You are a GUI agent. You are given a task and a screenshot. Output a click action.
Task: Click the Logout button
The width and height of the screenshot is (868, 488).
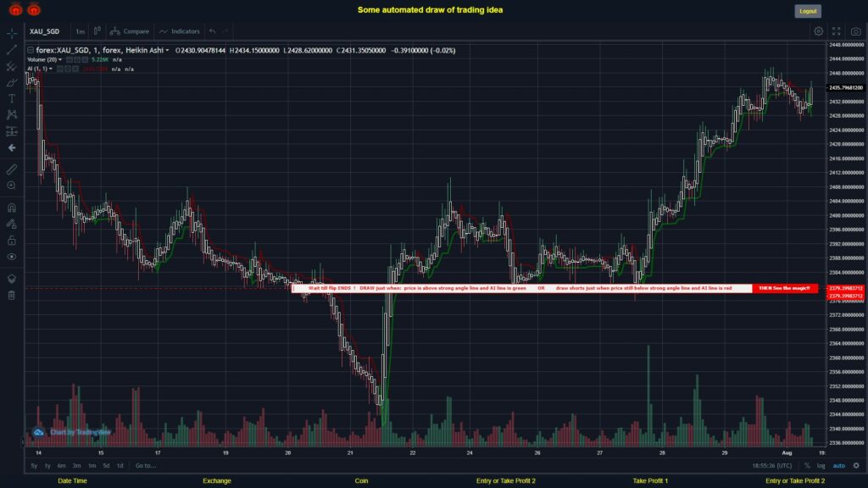coord(808,11)
